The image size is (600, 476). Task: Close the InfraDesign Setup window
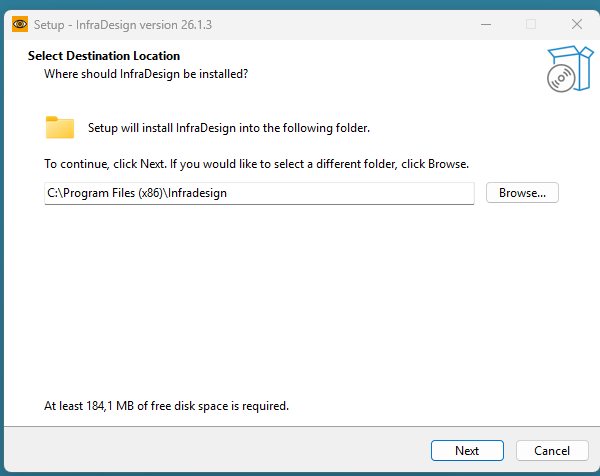tap(577, 23)
